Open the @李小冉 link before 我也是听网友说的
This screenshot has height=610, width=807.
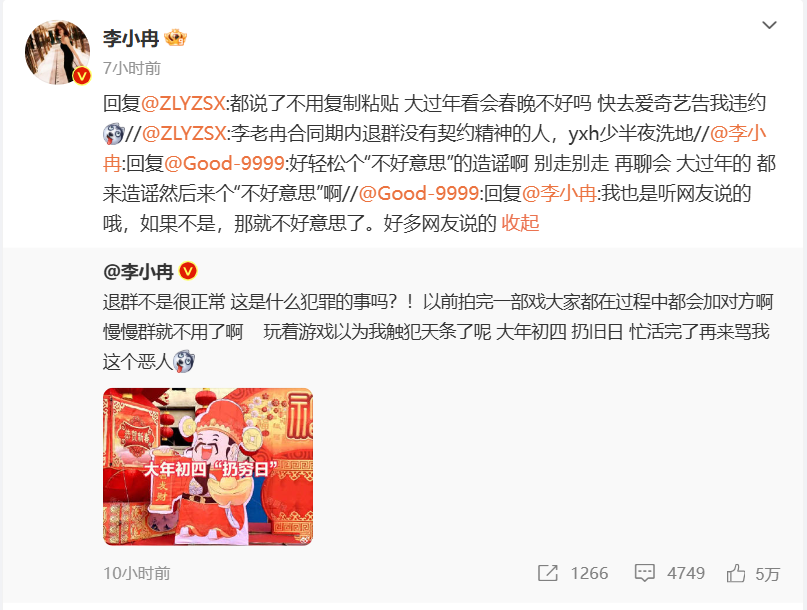(x=559, y=194)
